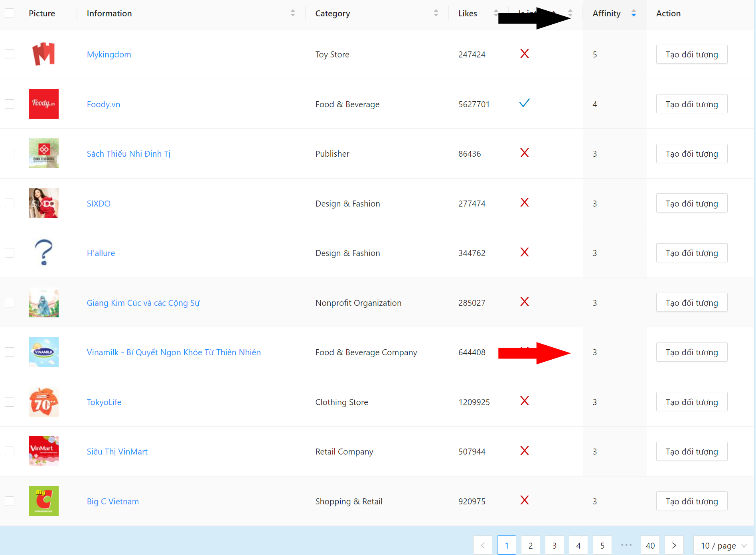Click red X icon in Big C Vietnam row
This screenshot has width=756, height=555.
(x=525, y=500)
